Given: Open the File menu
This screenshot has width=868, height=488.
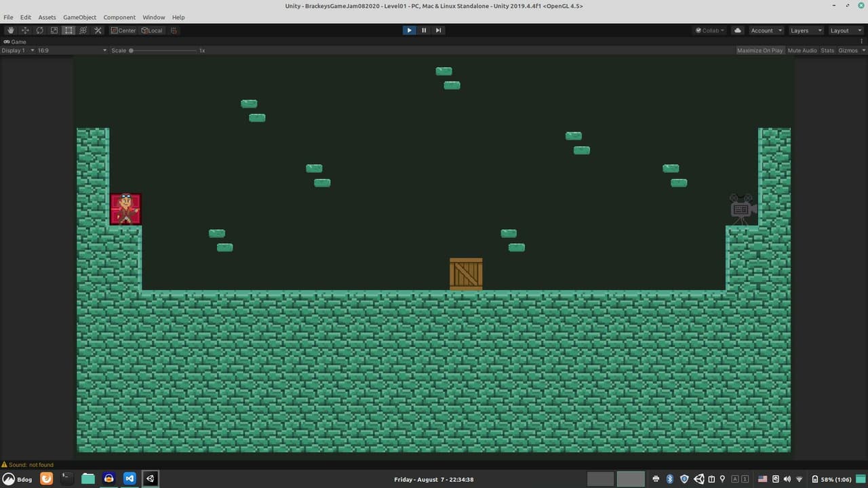Looking at the screenshot, I should pos(8,17).
